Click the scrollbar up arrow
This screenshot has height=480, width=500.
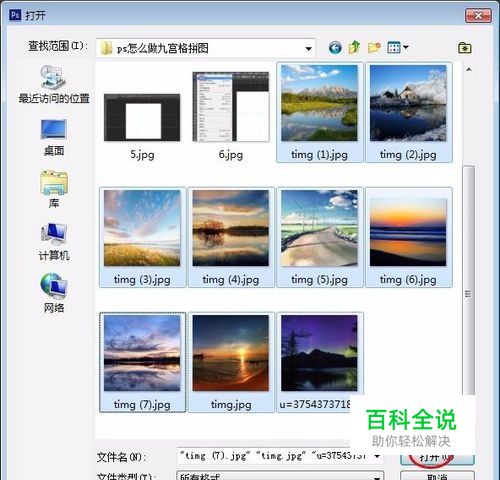469,70
